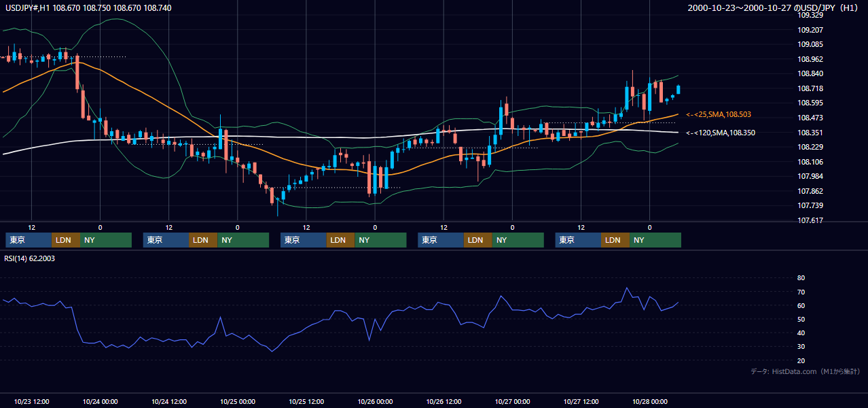Click the 東京 session box for 10/23
Viewport: 868px width, 408px height.
[29, 240]
